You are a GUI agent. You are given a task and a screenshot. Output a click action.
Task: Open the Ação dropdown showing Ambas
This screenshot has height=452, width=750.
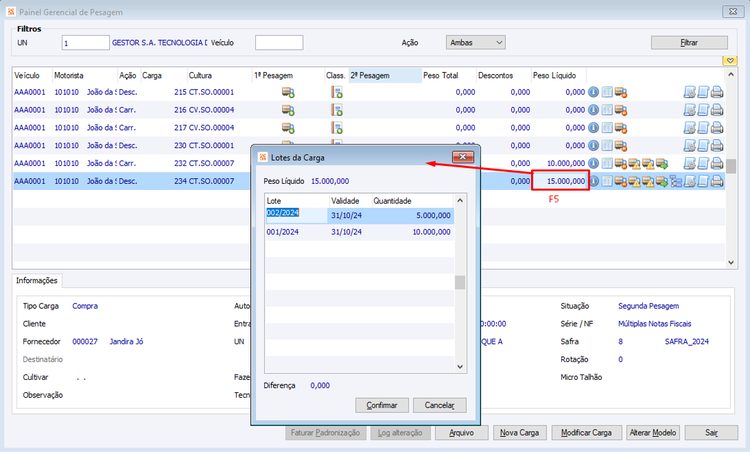coord(475,43)
